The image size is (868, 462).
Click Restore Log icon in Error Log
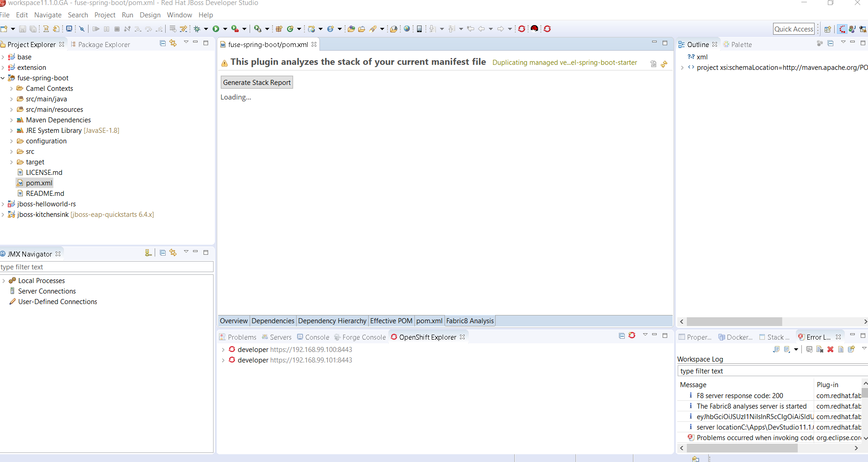pyautogui.click(x=851, y=349)
